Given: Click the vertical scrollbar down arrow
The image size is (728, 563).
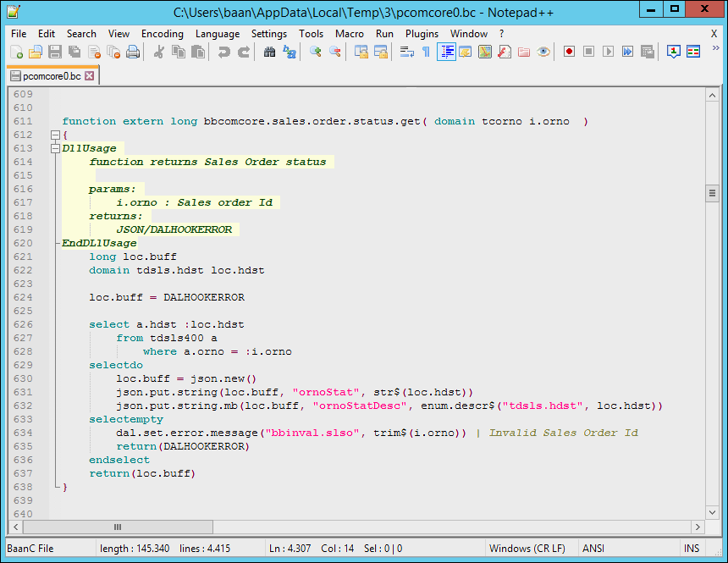Looking at the screenshot, I should point(713,513).
